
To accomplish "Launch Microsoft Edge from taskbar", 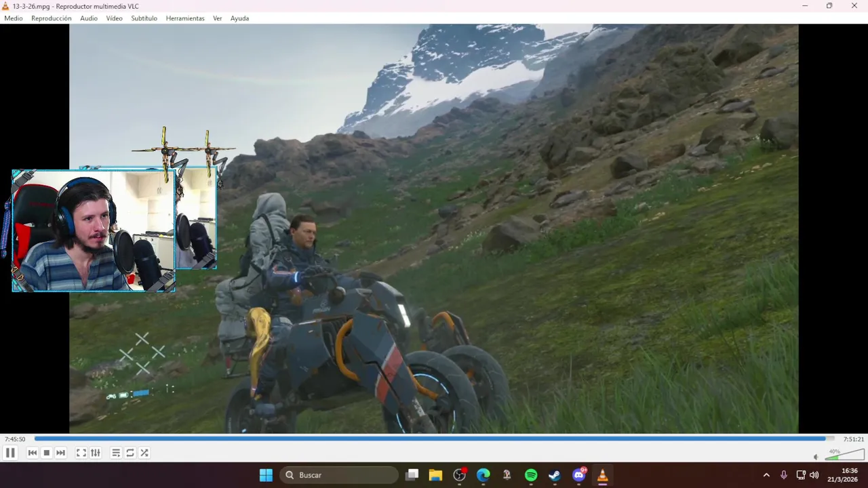I will click(484, 475).
